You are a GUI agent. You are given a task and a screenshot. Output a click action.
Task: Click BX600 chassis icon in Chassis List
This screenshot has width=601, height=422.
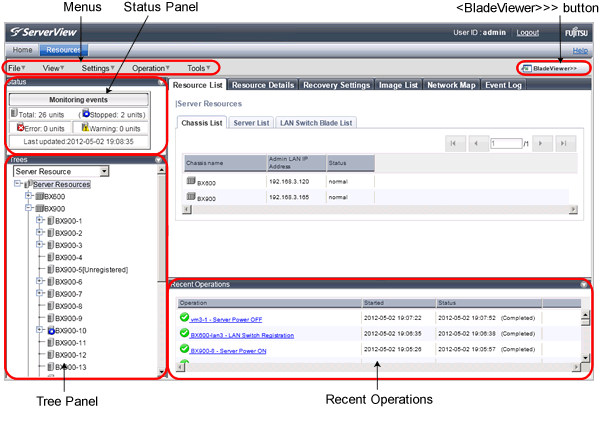pos(191,181)
